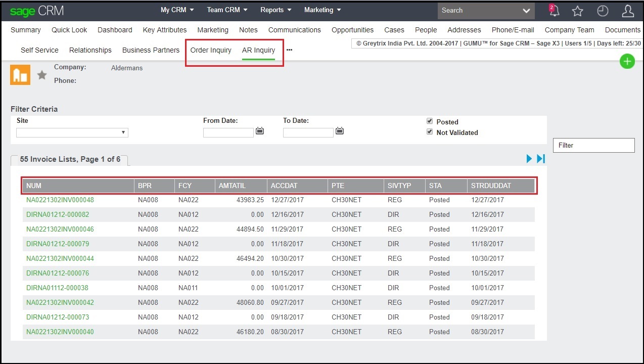Image resolution: width=644 pixels, height=364 pixels.
Task: Select the amount 43983.25 cell
Action: tap(250, 200)
